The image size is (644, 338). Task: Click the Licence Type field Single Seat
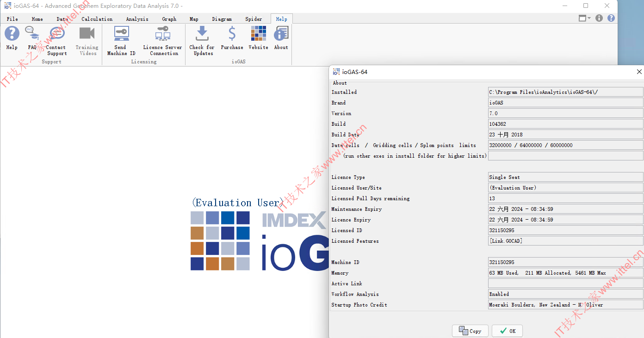(565, 177)
